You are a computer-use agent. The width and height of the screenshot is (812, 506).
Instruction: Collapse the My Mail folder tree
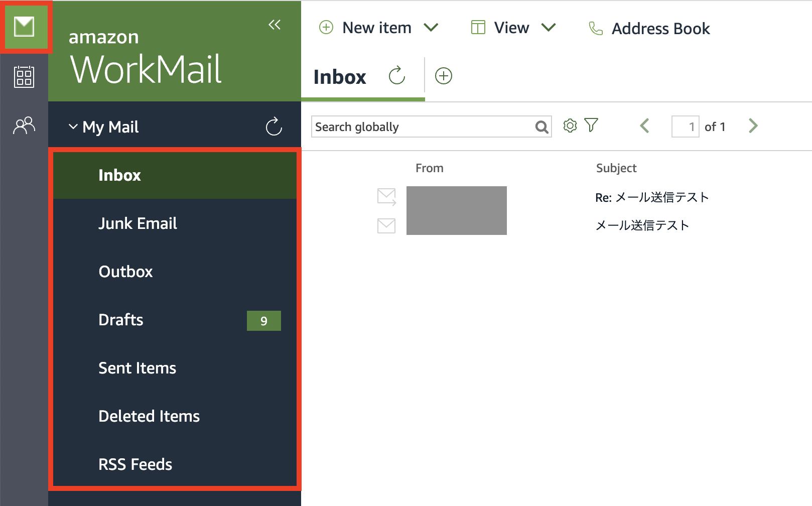click(x=73, y=126)
